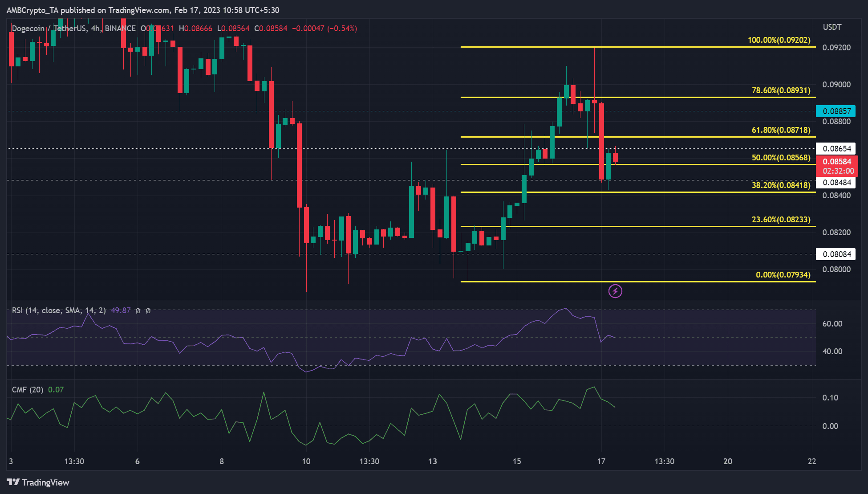The image size is (868, 494).
Task: Click the Feb 17 date label on time axis
Action: coord(601,461)
